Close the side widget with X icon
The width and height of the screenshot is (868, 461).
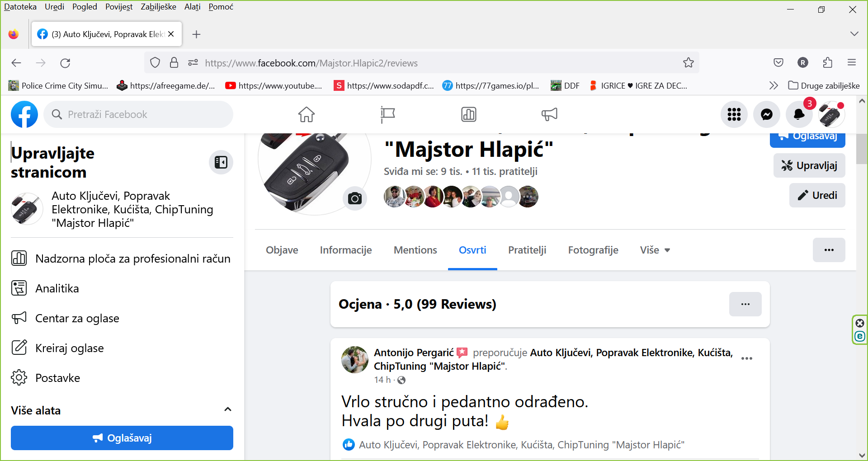click(860, 323)
